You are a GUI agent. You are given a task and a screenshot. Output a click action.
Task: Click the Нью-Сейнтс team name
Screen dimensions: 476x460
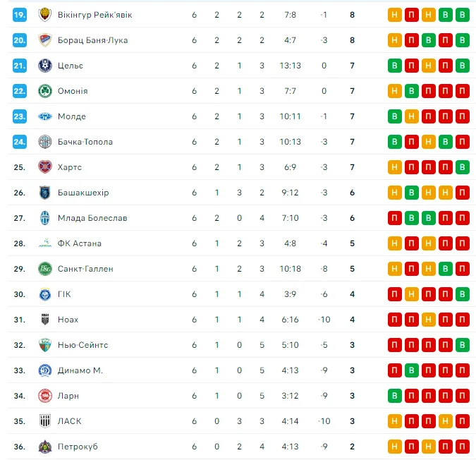(83, 345)
